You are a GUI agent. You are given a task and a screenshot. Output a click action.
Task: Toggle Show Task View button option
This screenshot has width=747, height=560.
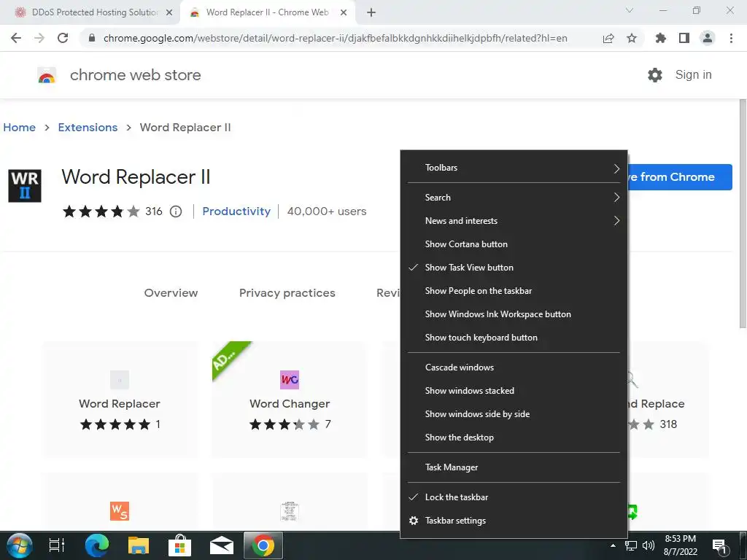(514, 268)
